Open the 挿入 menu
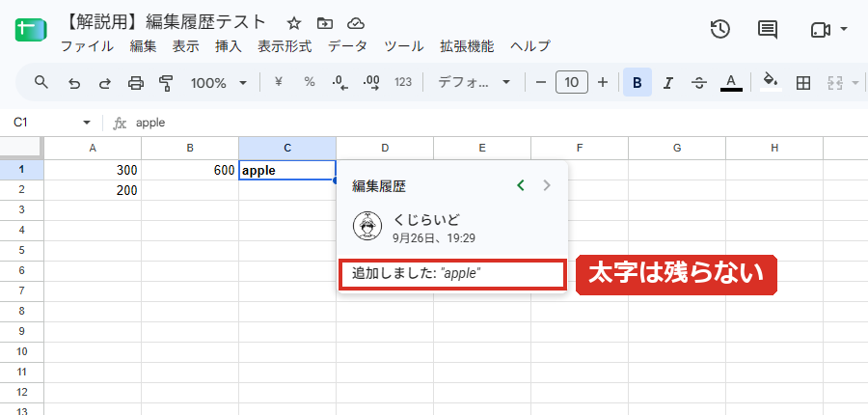This screenshot has width=868, height=415. click(x=229, y=46)
